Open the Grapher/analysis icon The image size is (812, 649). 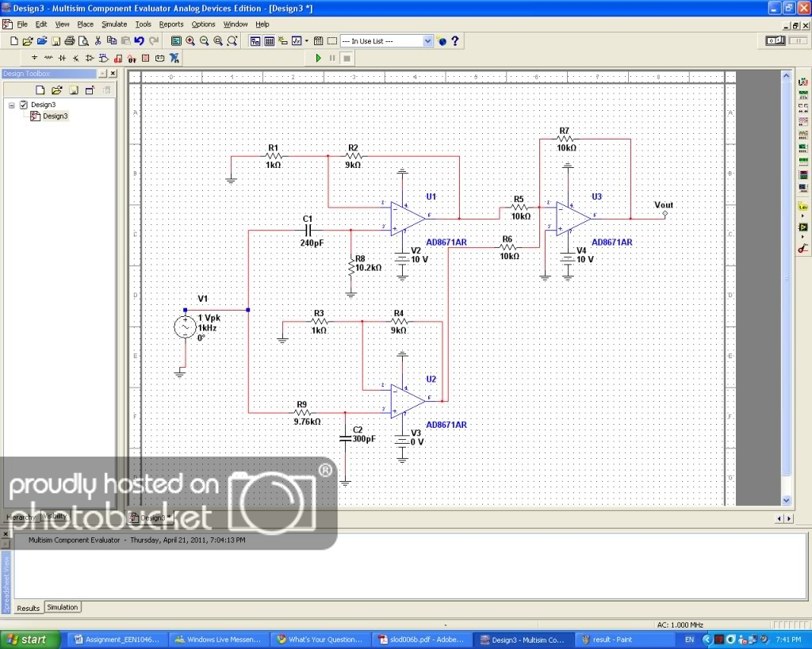297,41
